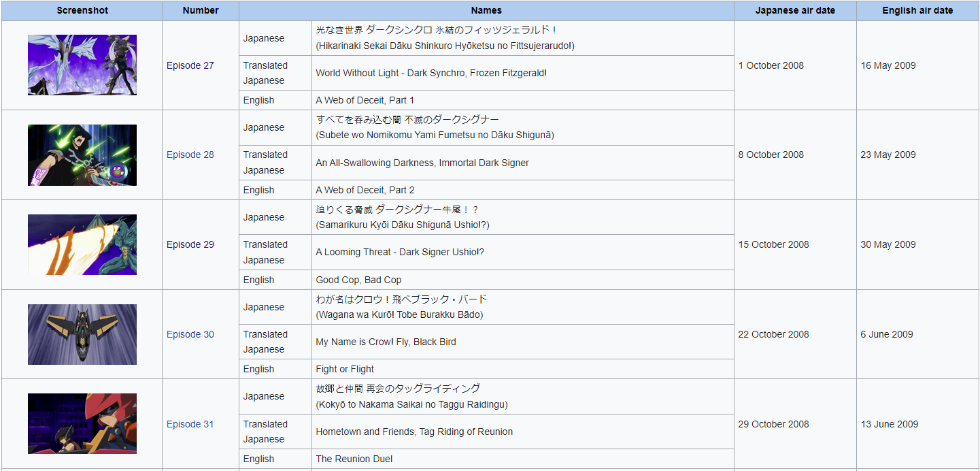Viewport: 980px width, 471px height.
Task: Open the Episode 31 link
Action: click(190, 424)
